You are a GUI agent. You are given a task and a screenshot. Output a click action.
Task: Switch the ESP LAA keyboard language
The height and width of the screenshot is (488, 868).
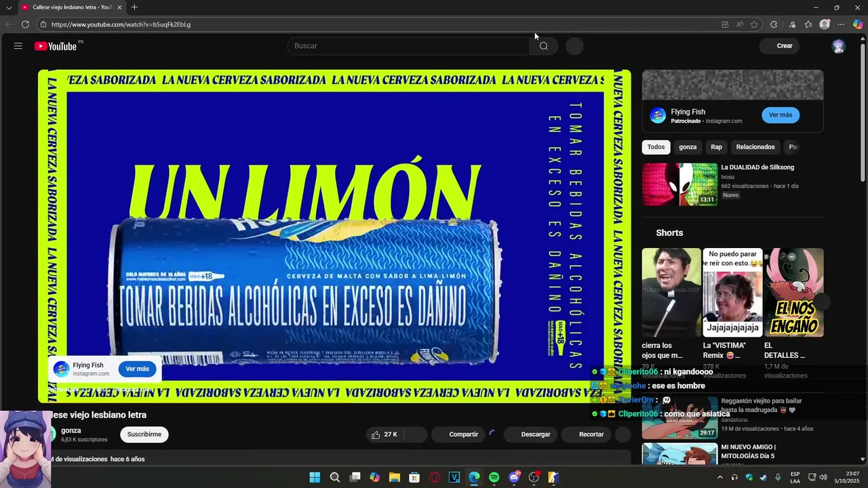[795, 477]
